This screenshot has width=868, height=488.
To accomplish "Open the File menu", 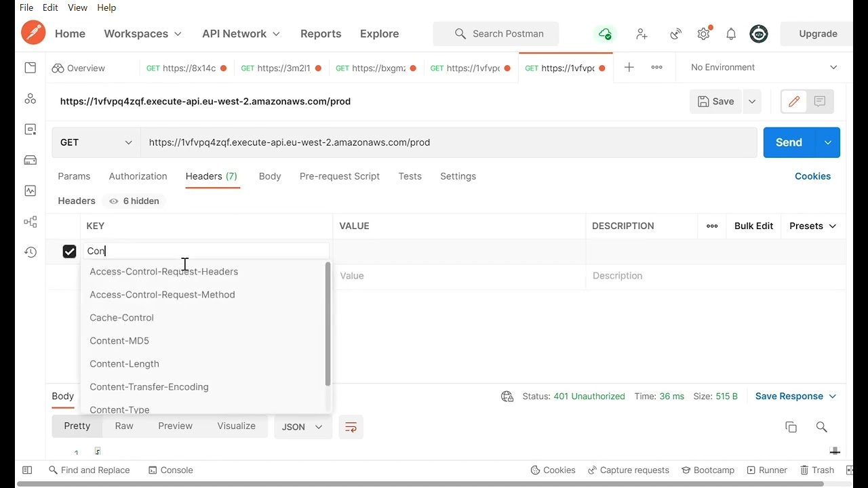I will pos(26,7).
